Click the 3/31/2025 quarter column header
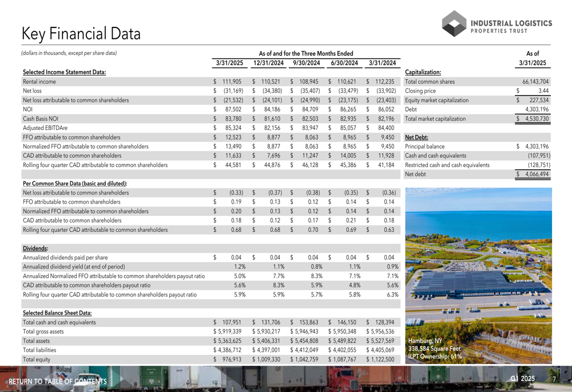Image resolution: width=572 pixels, height=392 pixels. coord(229,63)
